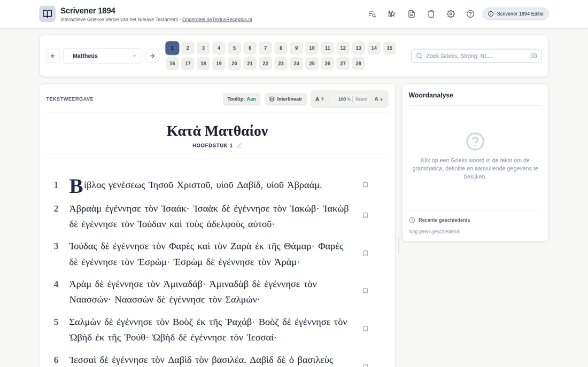Open settings via the gear icon
The image size is (588, 367).
click(x=451, y=14)
